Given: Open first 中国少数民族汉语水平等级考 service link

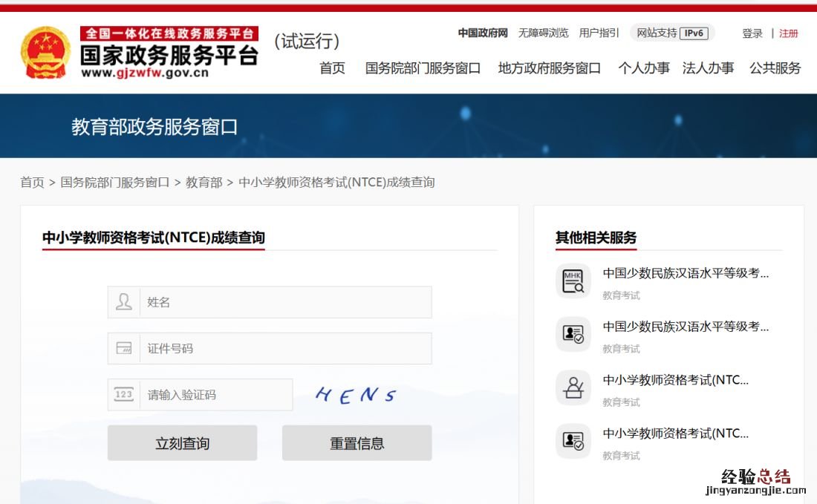Looking at the screenshot, I should coord(686,273).
